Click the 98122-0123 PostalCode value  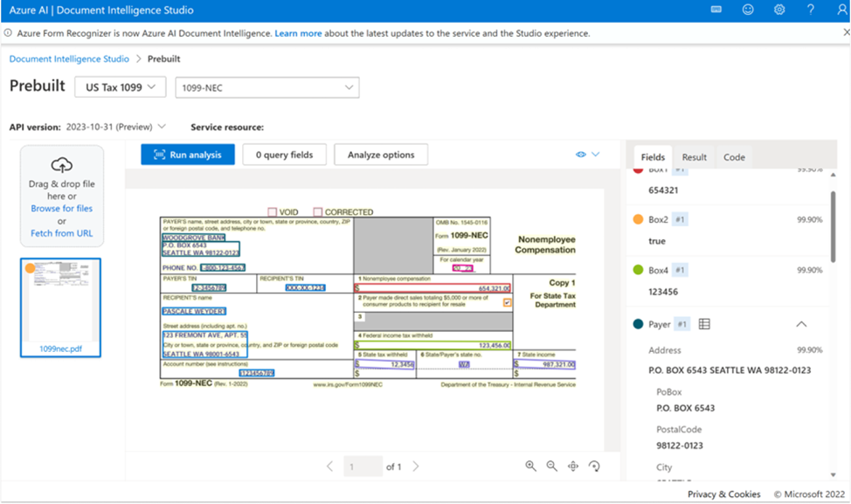[x=680, y=445]
